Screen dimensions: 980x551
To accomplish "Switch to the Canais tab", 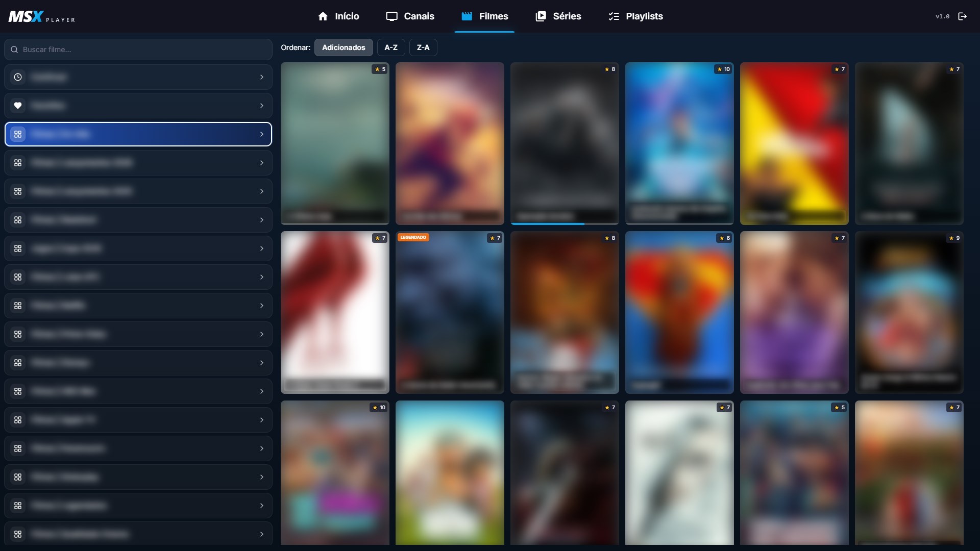I will 410,16.
